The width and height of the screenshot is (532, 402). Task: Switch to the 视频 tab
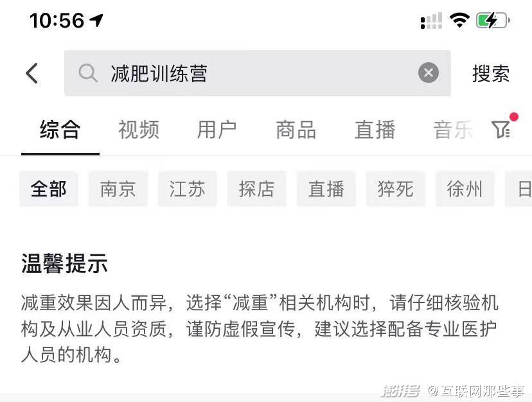[138, 130]
